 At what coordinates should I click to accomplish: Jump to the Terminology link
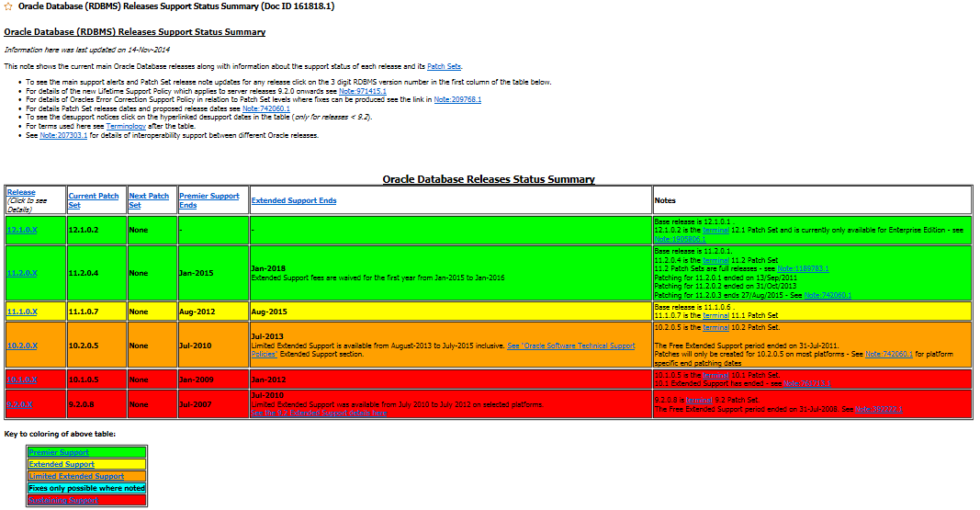click(126, 126)
